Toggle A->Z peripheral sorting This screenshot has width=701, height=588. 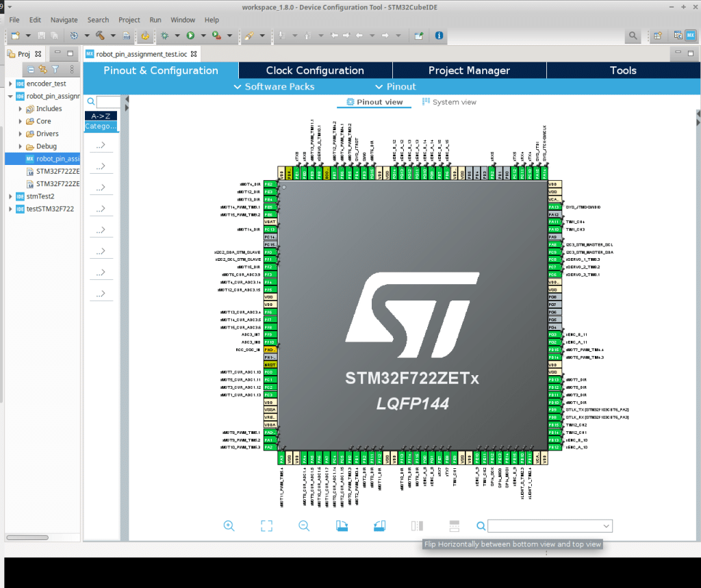(x=101, y=116)
